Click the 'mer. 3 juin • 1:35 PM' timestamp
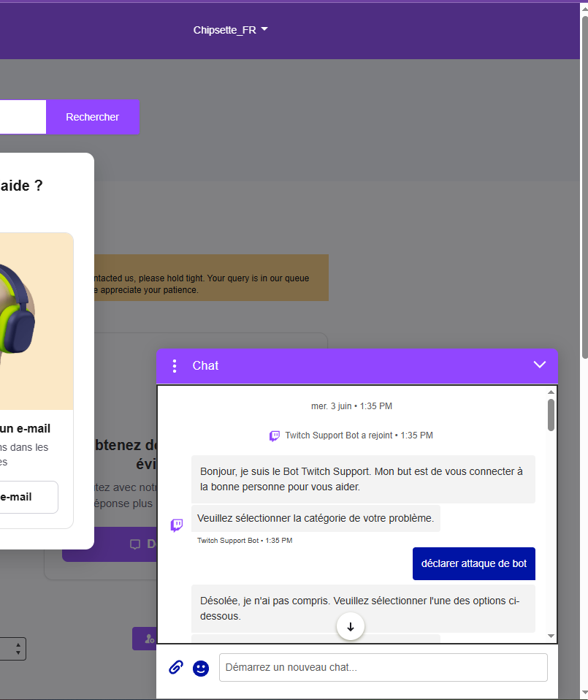 351,406
